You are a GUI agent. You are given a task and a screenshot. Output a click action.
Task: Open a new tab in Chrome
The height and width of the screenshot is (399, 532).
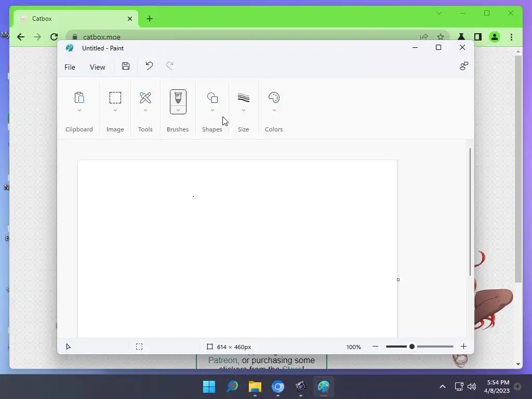[x=150, y=19]
